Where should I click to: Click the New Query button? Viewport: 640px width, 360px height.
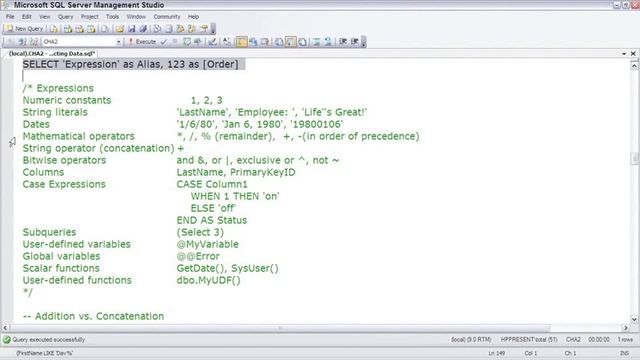pyautogui.click(x=24, y=29)
